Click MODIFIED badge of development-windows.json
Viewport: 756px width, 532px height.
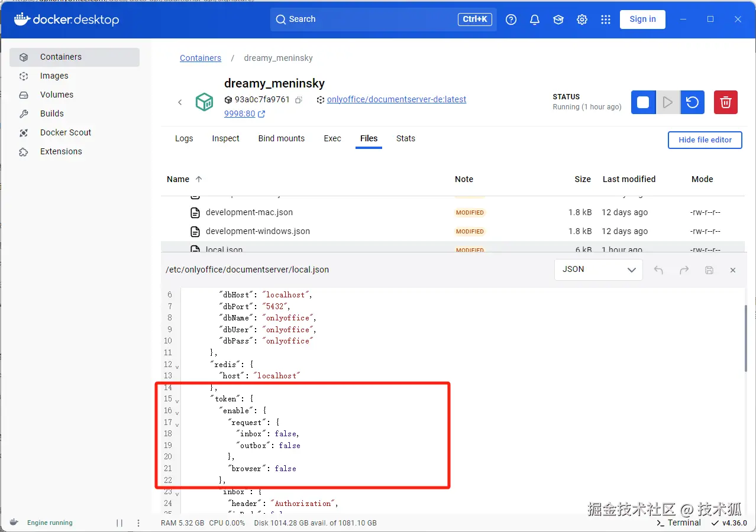point(470,232)
